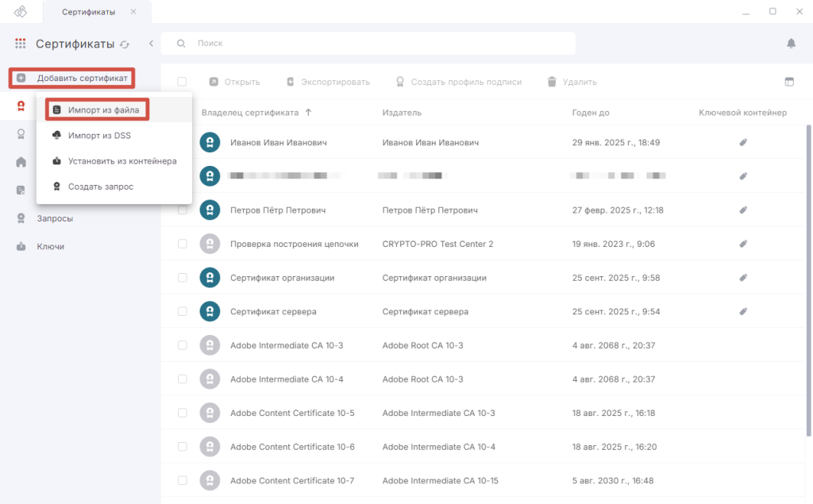Mark the Adobe Content Certificate 10-5 checkbox
813x504 pixels.
183,413
